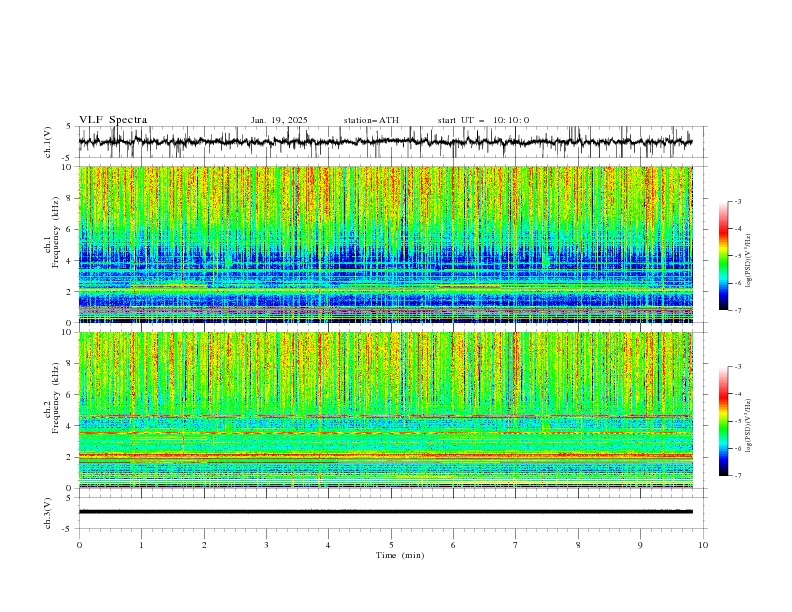Click the ch.3 voltage waveform band
792x612 pixels.
[x=385, y=512]
